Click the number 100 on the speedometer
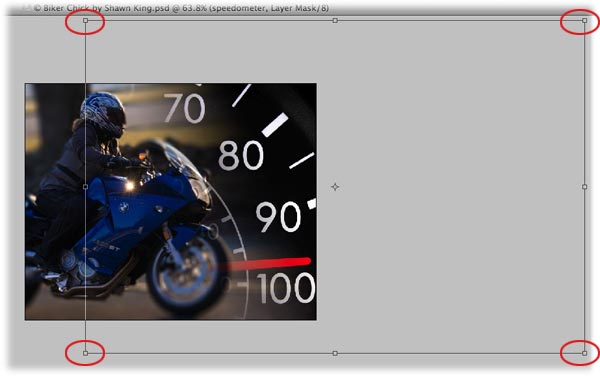This screenshot has height=377, width=600. (x=286, y=288)
